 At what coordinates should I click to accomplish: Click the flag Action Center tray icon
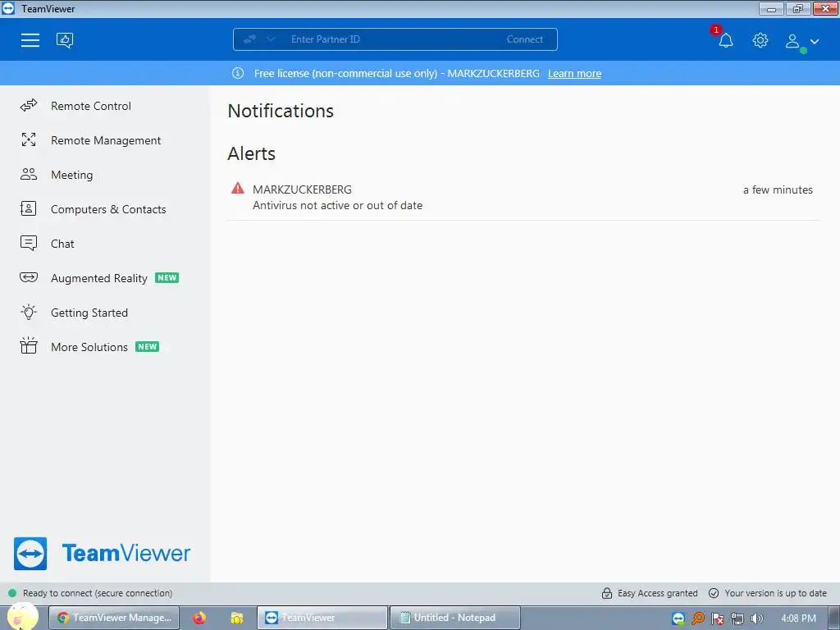pyautogui.click(x=717, y=619)
